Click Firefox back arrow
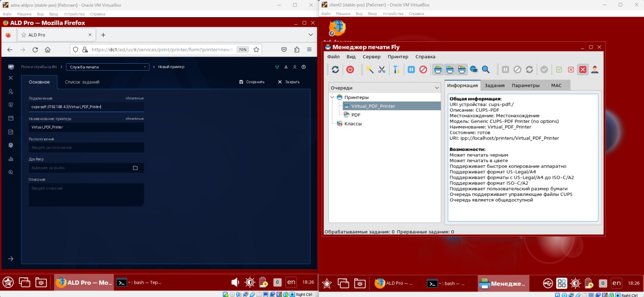Image resolution: width=644 pixels, height=297 pixels. [10, 49]
